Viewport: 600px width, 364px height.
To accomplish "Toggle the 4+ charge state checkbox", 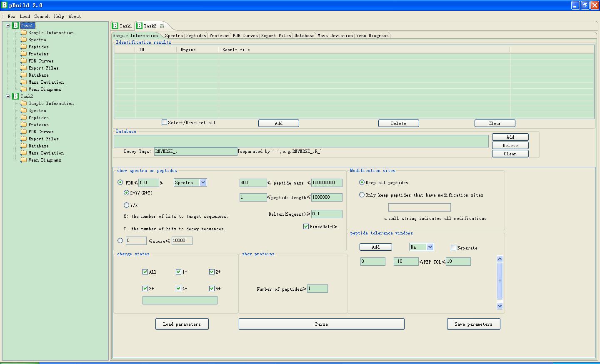I will click(x=178, y=288).
